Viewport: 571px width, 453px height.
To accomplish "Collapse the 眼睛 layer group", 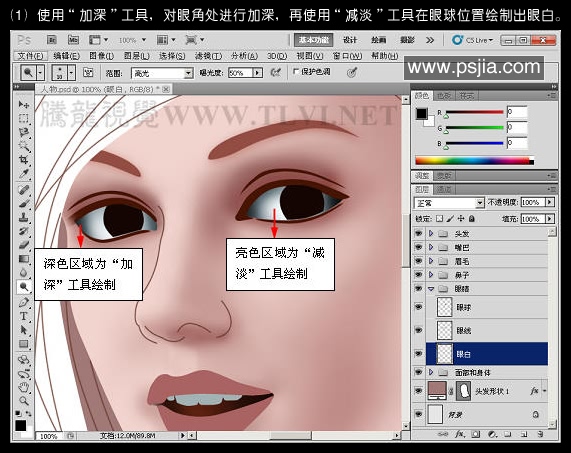I will [431, 289].
